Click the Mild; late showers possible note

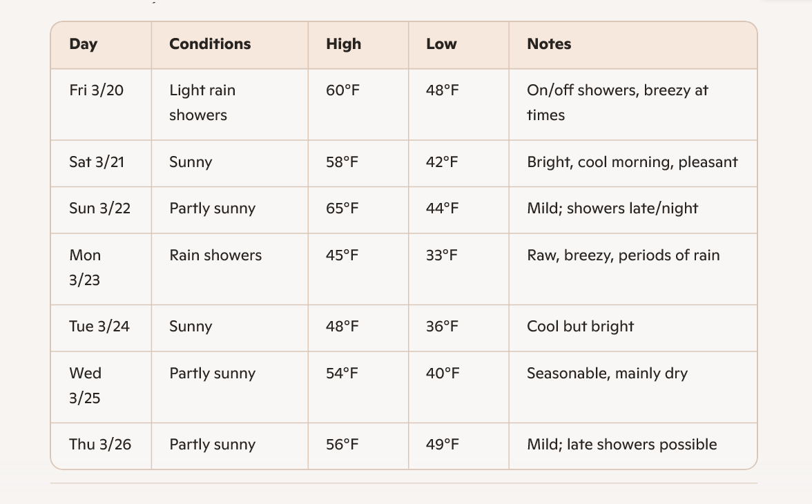point(621,445)
